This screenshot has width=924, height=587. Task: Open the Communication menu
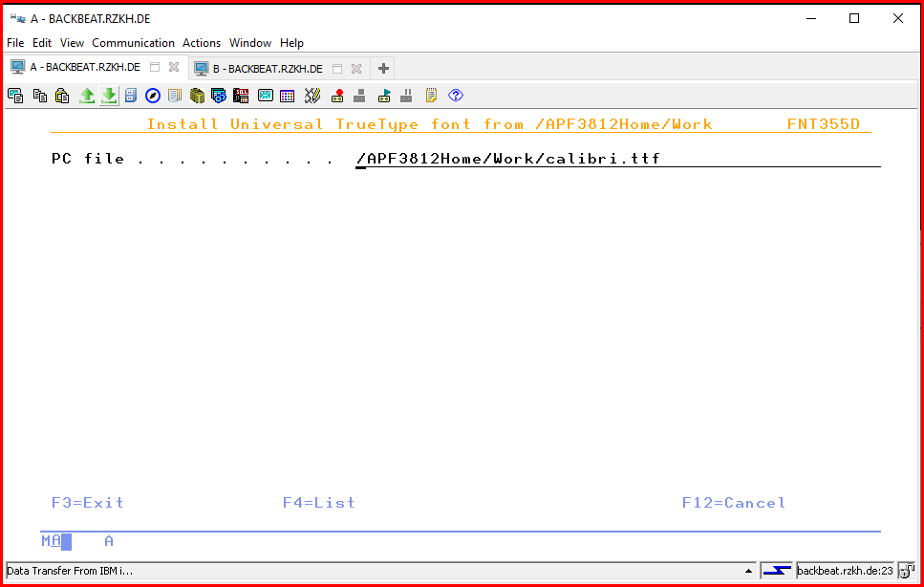click(133, 43)
